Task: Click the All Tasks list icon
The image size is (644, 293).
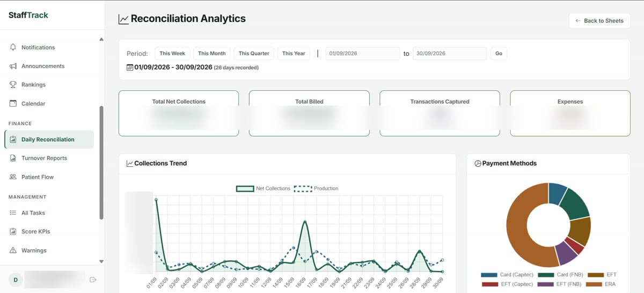Action: pyautogui.click(x=13, y=213)
